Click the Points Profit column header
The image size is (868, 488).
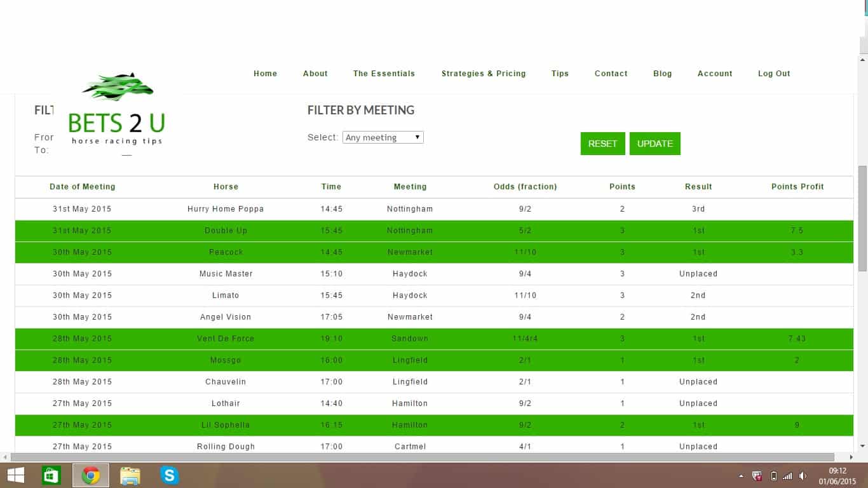pyautogui.click(x=797, y=187)
